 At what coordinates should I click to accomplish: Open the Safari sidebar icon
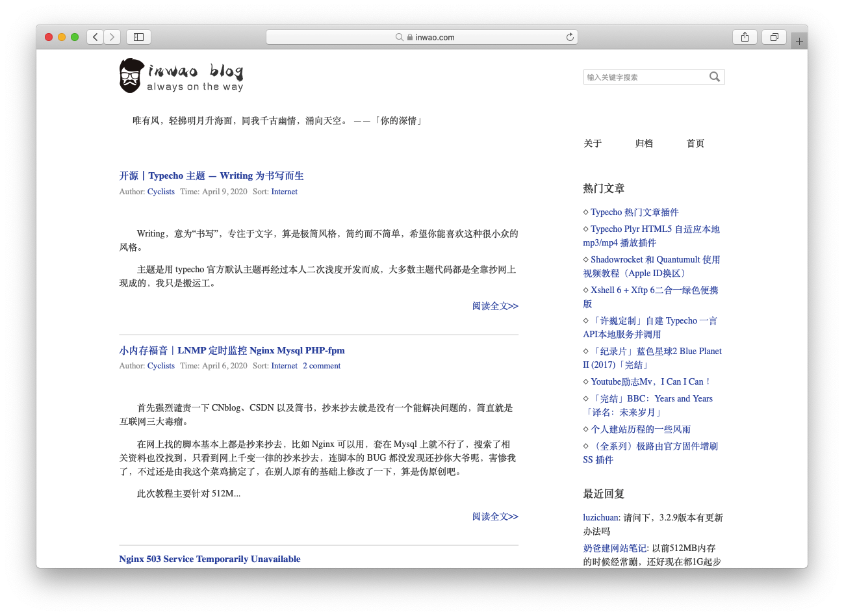click(138, 37)
